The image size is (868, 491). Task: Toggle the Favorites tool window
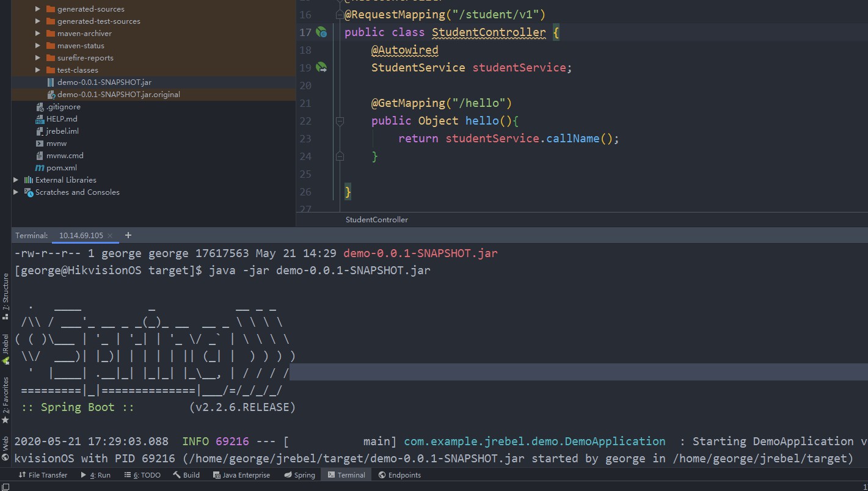pos(5,399)
